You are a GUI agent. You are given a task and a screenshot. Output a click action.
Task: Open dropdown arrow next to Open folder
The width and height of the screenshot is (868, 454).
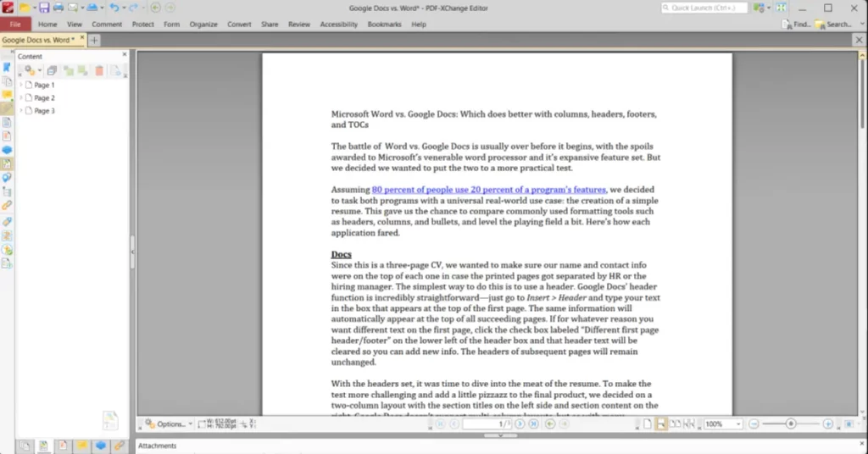(x=34, y=8)
